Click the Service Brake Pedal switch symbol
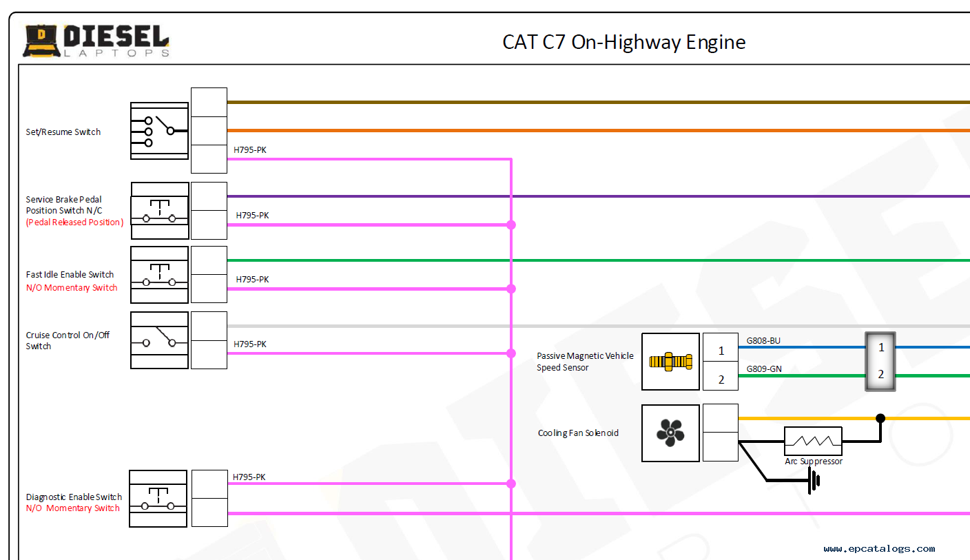 click(x=160, y=211)
